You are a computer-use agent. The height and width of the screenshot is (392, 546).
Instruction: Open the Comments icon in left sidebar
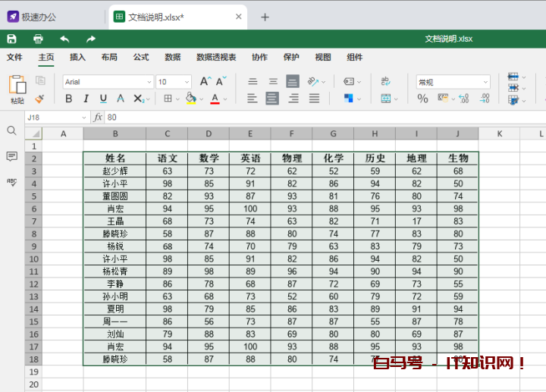[12, 156]
